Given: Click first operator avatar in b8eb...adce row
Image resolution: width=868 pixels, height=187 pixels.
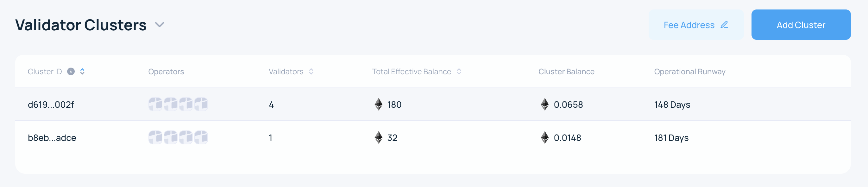Looking at the screenshot, I should pos(155,137).
